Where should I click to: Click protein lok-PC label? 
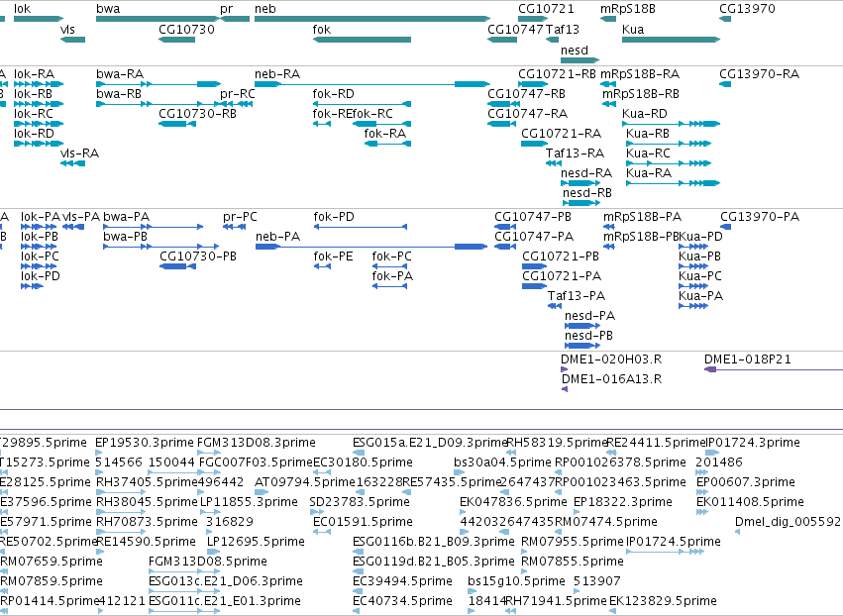[40, 256]
